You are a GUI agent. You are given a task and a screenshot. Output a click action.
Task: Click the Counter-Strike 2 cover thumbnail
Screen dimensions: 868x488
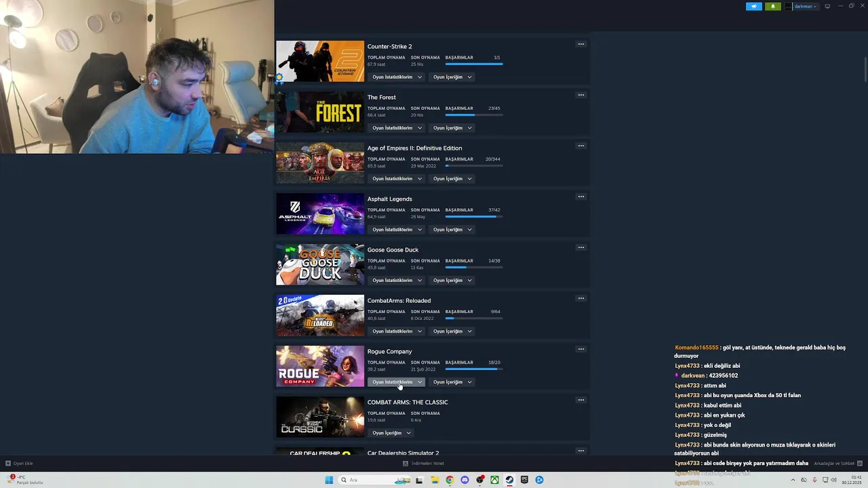[x=320, y=62]
